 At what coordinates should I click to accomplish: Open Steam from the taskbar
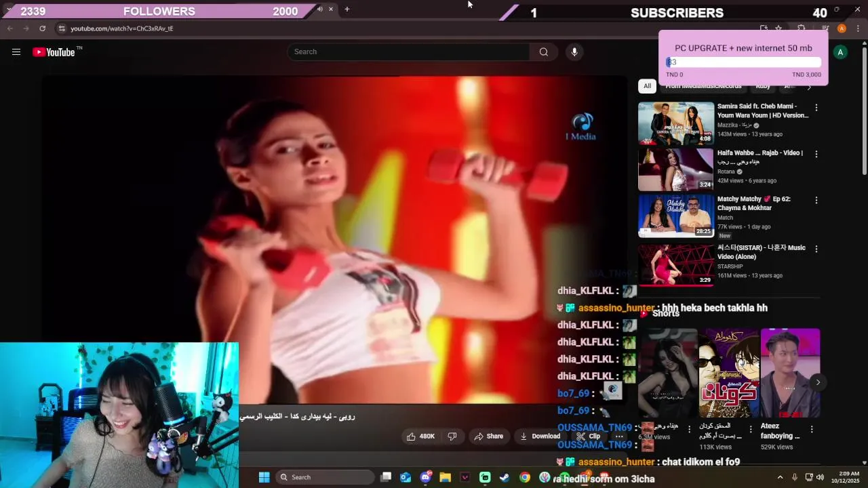(x=505, y=477)
